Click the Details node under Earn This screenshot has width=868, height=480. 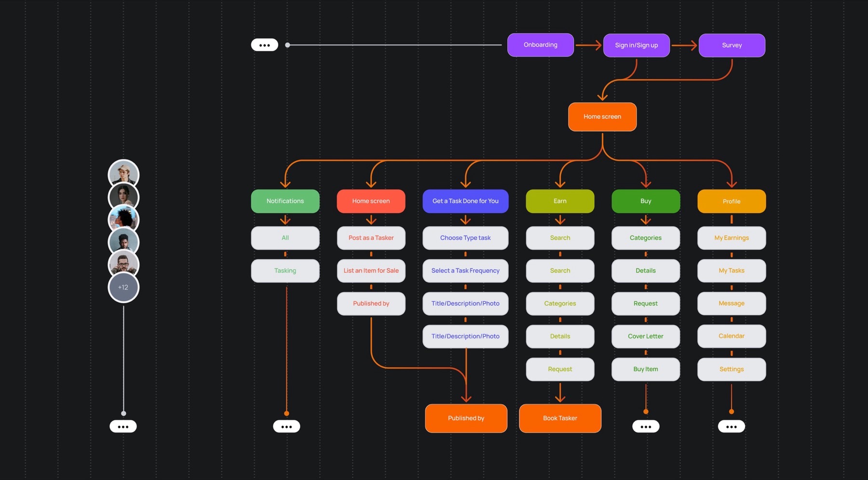click(560, 336)
